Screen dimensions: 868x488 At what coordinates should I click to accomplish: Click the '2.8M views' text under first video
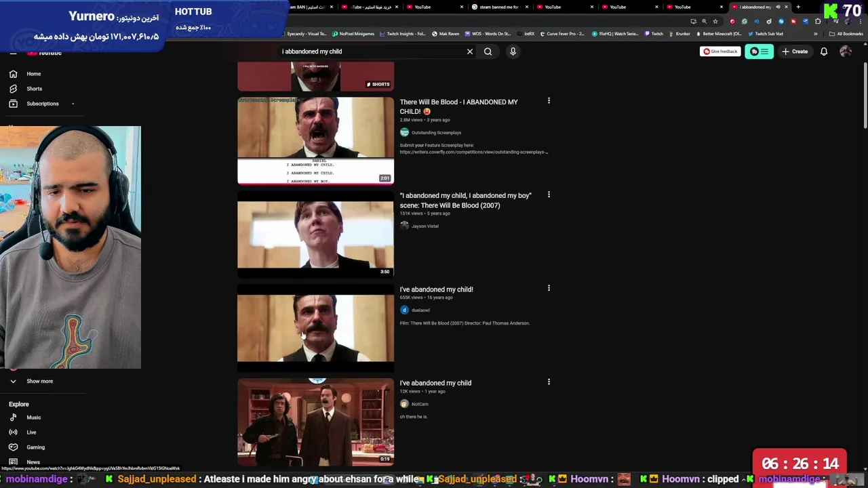click(411, 120)
